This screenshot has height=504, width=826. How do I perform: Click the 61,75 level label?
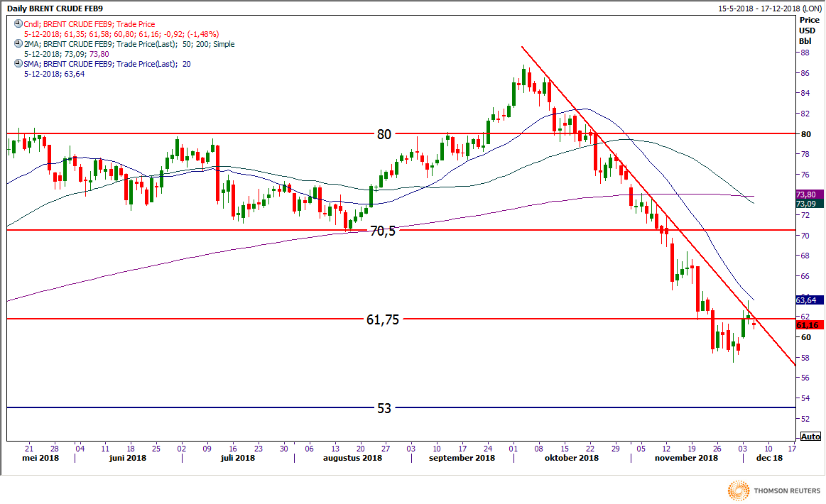(383, 319)
